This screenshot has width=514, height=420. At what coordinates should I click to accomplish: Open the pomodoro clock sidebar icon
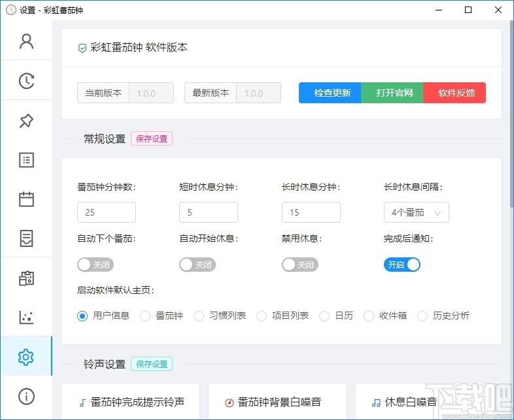click(x=26, y=80)
